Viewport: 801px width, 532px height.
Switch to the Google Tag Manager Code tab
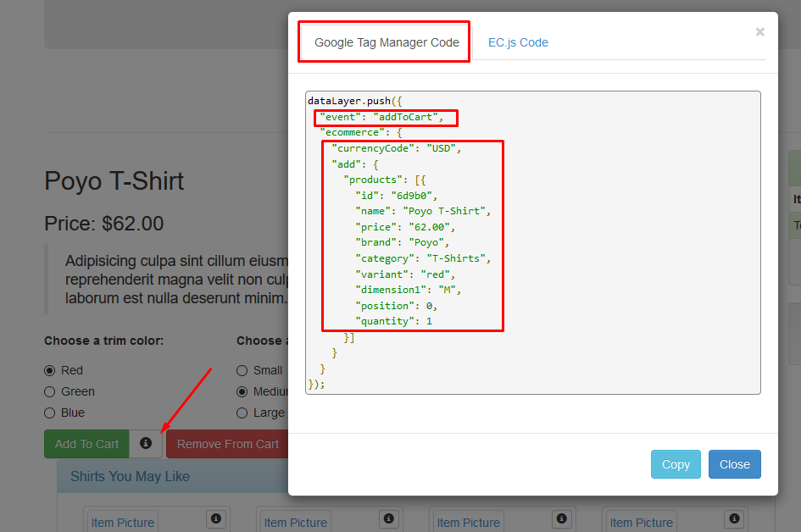pyautogui.click(x=387, y=42)
